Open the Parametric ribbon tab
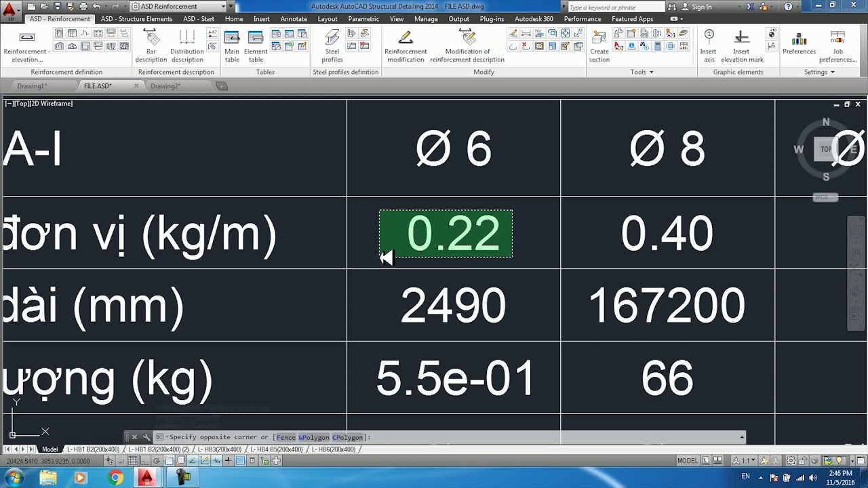This screenshot has height=488, width=868. click(x=363, y=19)
